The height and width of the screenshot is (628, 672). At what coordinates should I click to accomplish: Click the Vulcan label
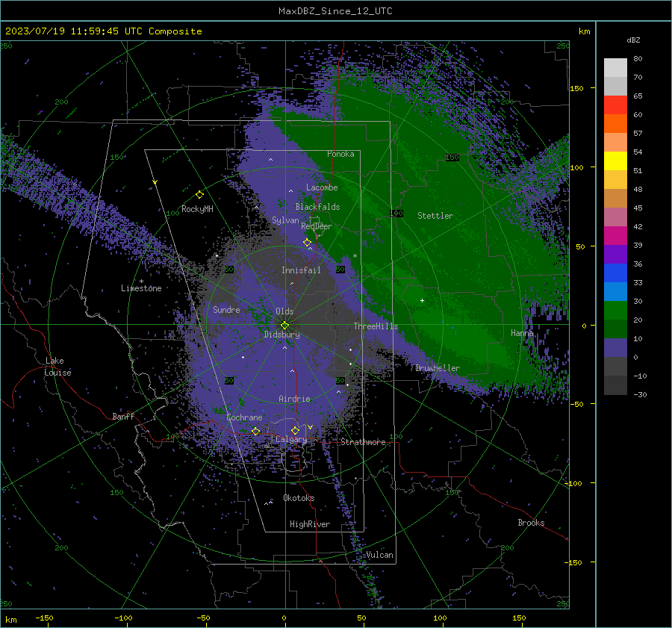tap(379, 555)
